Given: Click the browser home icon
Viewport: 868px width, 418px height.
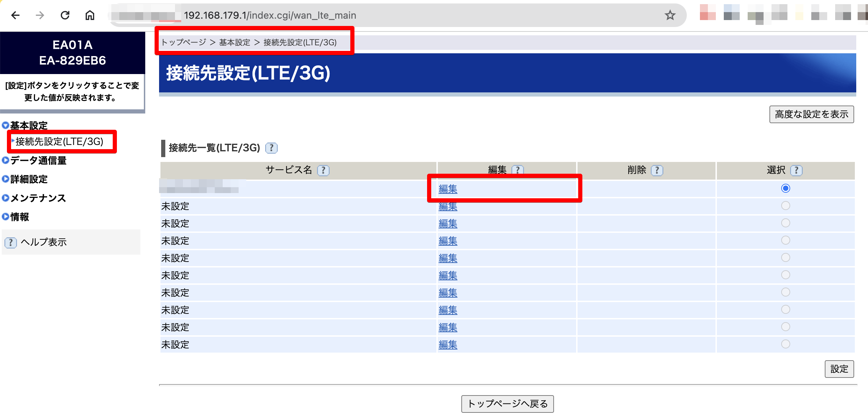Looking at the screenshot, I should (x=90, y=15).
